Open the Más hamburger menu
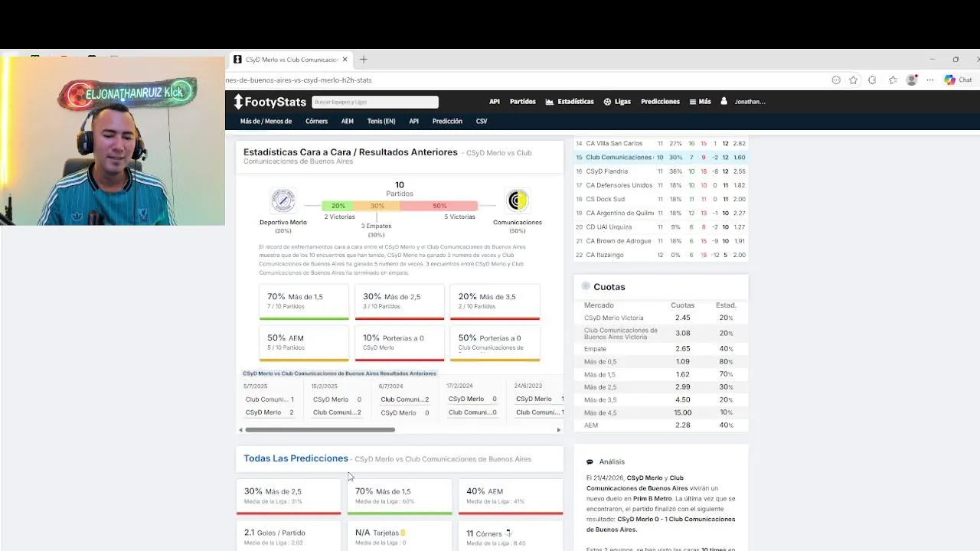 tap(700, 102)
